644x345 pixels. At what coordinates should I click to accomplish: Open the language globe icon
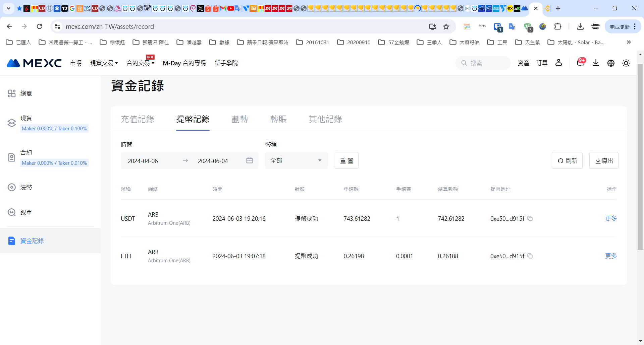click(x=611, y=63)
